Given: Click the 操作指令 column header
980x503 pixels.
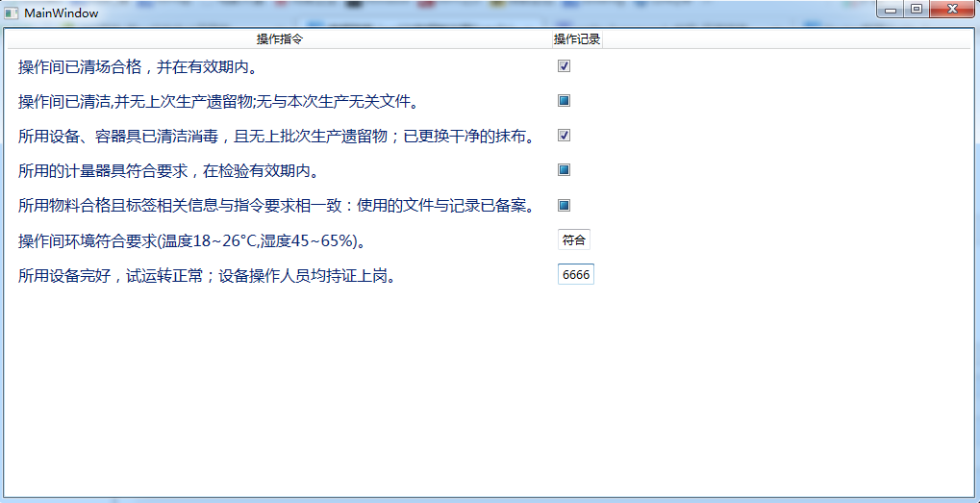Looking at the screenshot, I should [279, 39].
